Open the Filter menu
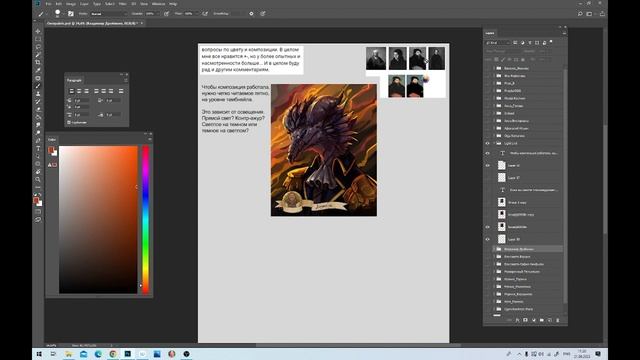 click(x=122, y=4)
